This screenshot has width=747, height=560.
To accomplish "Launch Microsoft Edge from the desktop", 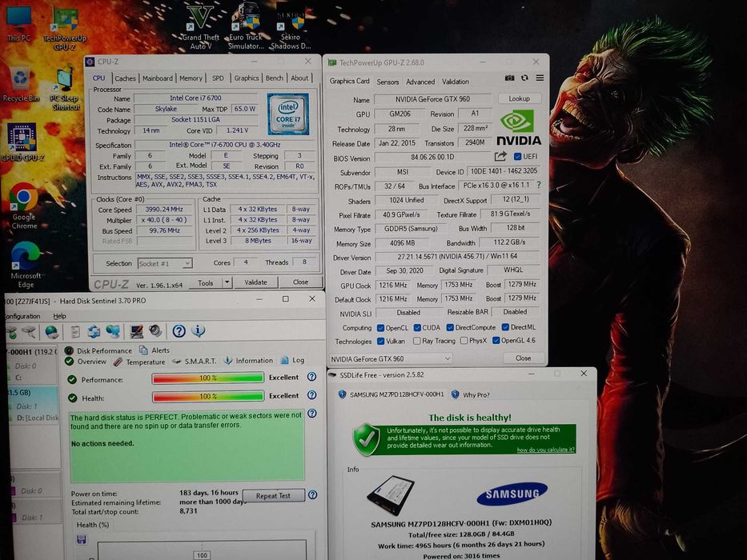I will (26, 265).
